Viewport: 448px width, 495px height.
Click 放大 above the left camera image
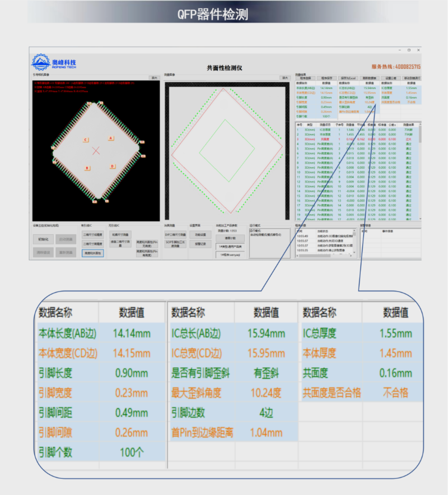[x=154, y=78]
